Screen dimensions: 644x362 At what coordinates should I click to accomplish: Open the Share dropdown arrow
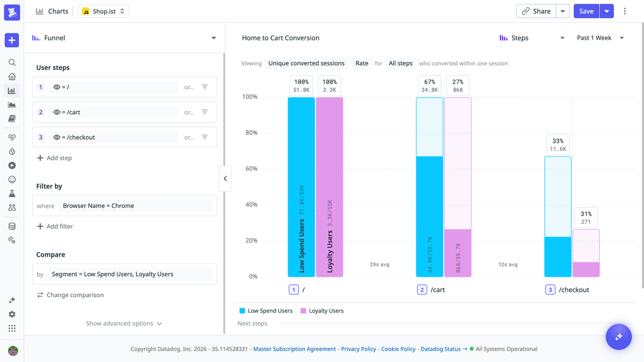point(562,11)
